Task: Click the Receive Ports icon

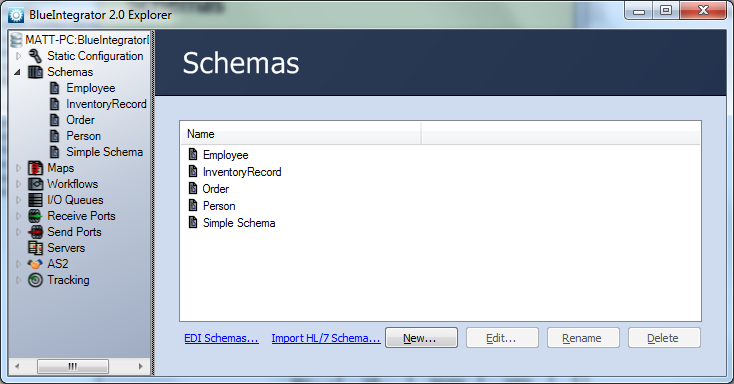Action: [x=35, y=216]
